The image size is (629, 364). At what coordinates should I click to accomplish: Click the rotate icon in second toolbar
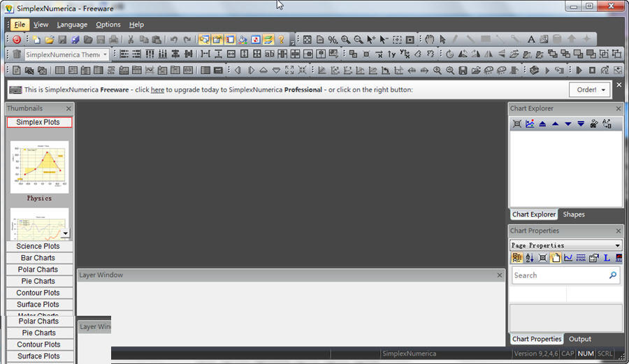449,54
